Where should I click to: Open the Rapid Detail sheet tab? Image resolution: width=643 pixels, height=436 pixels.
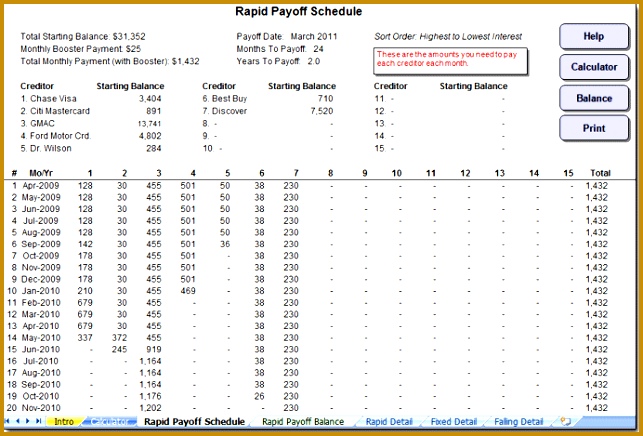[x=389, y=422]
